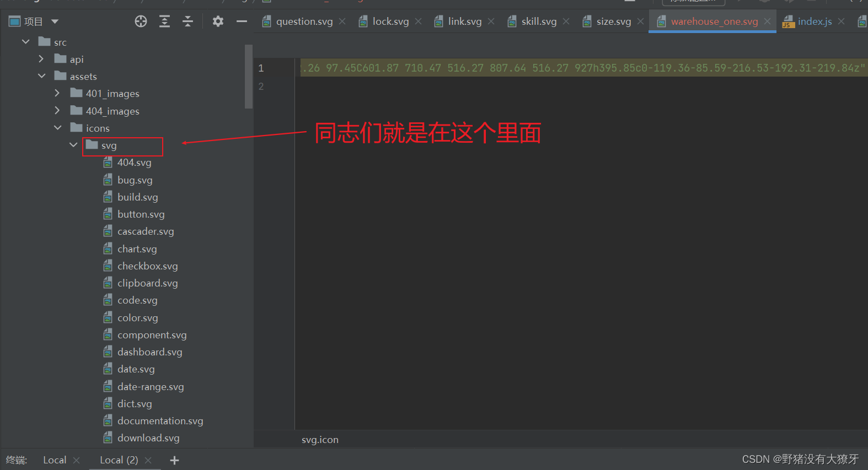Click the locate/select opened file target icon

141,21
